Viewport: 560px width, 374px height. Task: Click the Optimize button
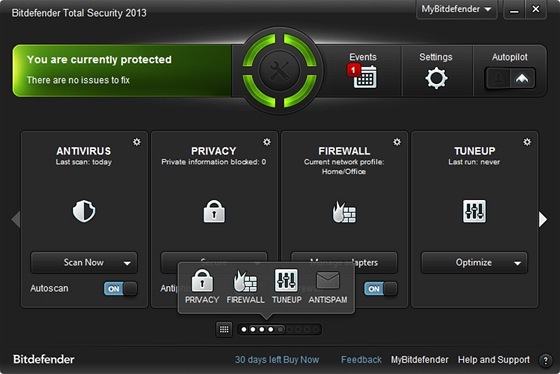[474, 263]
